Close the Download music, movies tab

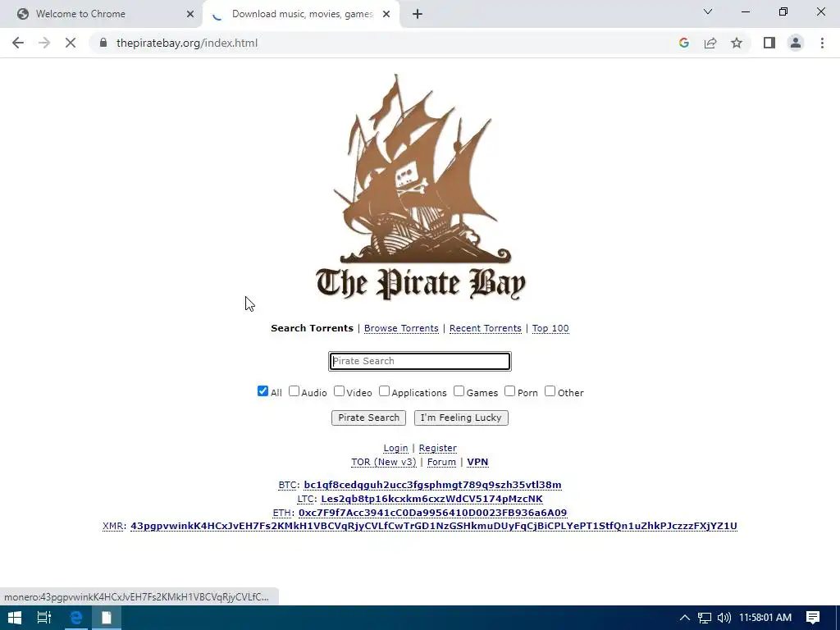point(386,15)
